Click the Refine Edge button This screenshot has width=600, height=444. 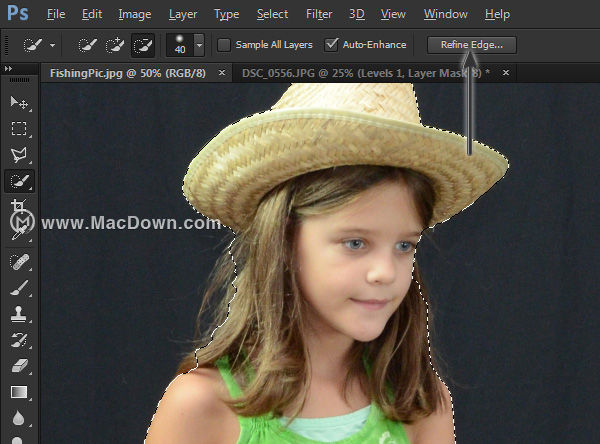coord(472,45)
